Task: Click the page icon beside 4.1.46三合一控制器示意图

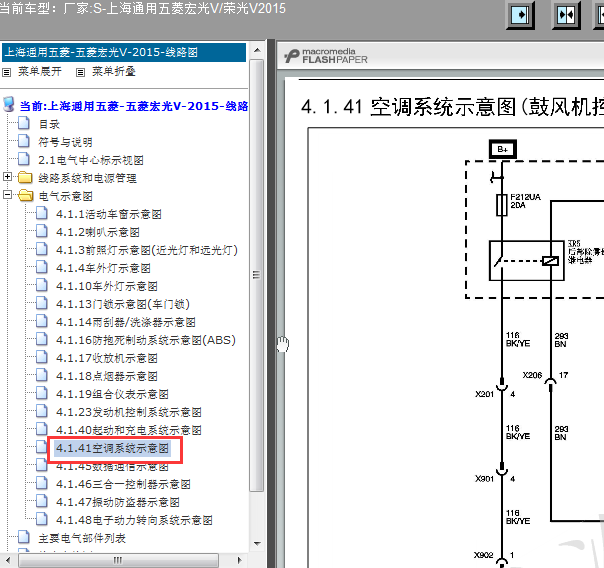Action: [42, 483]
